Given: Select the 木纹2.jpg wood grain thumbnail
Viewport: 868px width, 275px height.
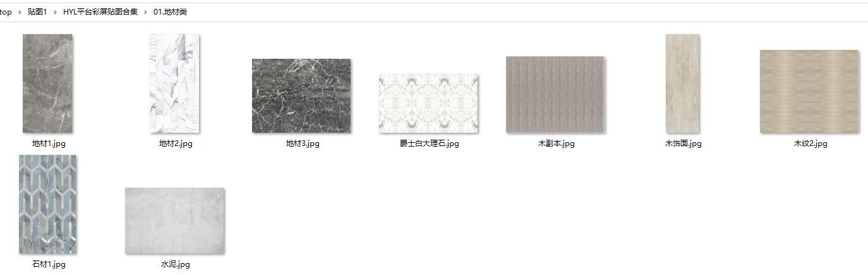Looking at the screenshot, I should click(x=809, y=92).
